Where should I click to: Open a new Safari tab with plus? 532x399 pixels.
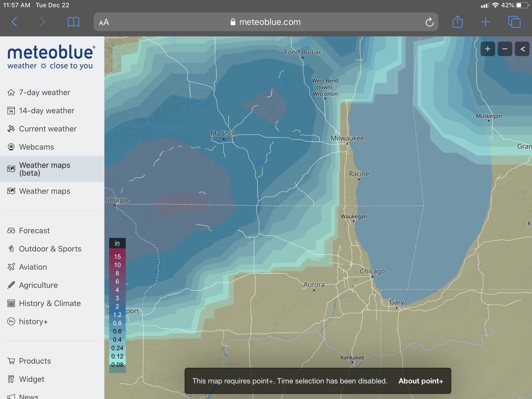485,22
